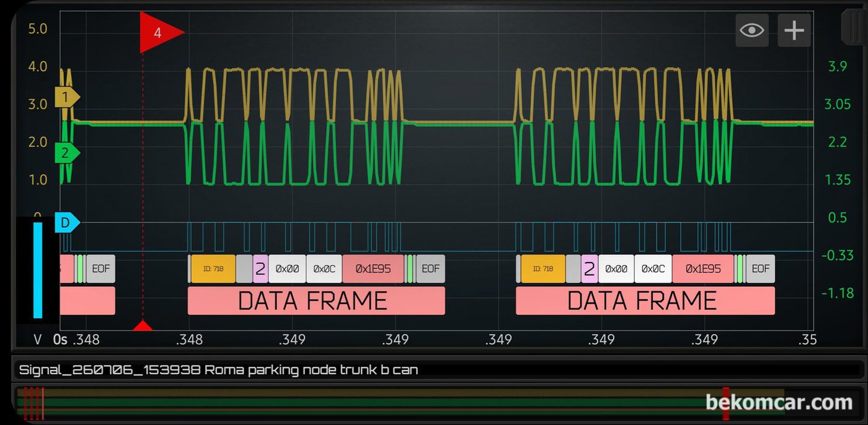The height and width of the screenshot is (425, 868).
Task: Select first DATA FRAME bar
Action: coord(316,300)
